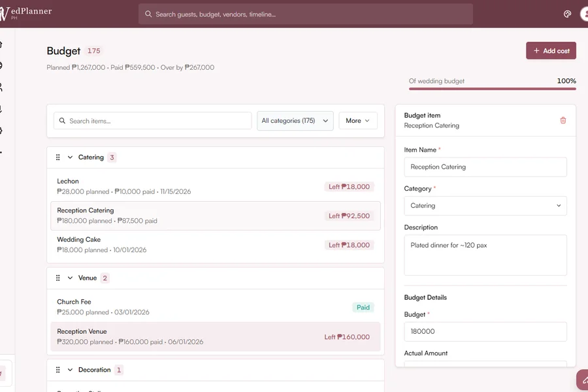Delete budget item with trash icon
Screen dimensions: 588x392
pos(563,120)
